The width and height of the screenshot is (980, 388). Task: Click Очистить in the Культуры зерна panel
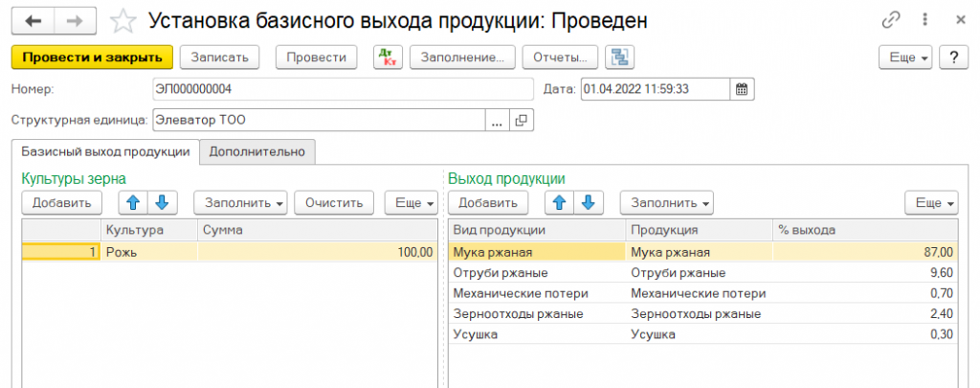(334, 202)
